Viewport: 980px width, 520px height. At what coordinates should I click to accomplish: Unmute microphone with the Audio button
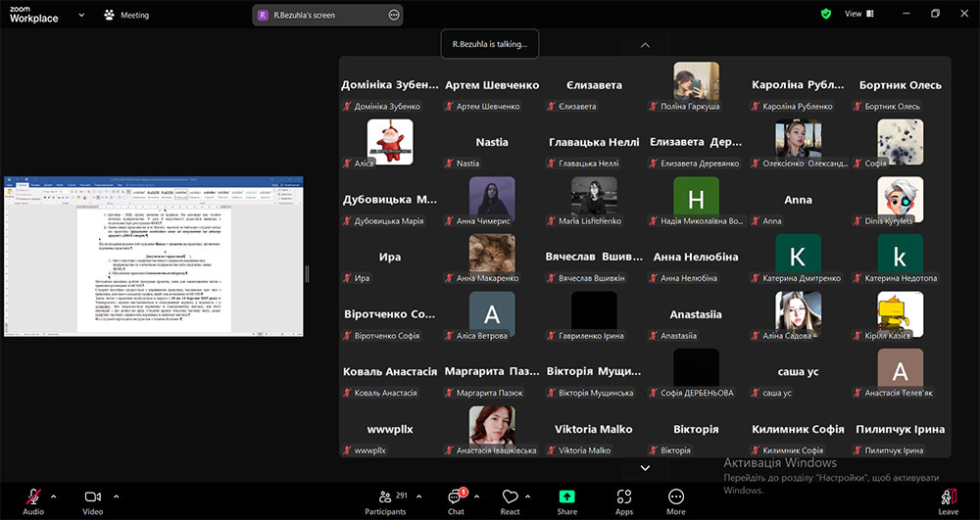[x=33, y=502]
